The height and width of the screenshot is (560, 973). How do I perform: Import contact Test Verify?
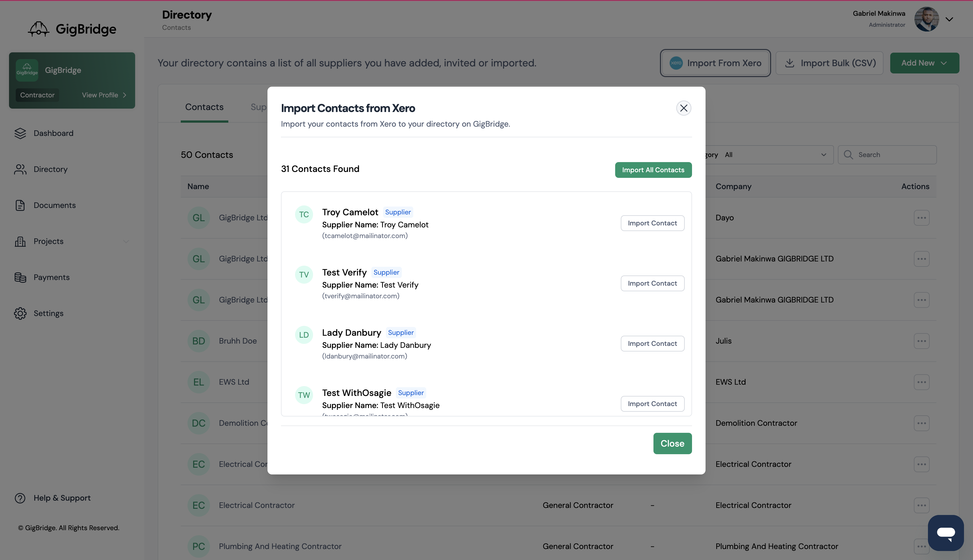pyautogui.click(x=652, y=283)
